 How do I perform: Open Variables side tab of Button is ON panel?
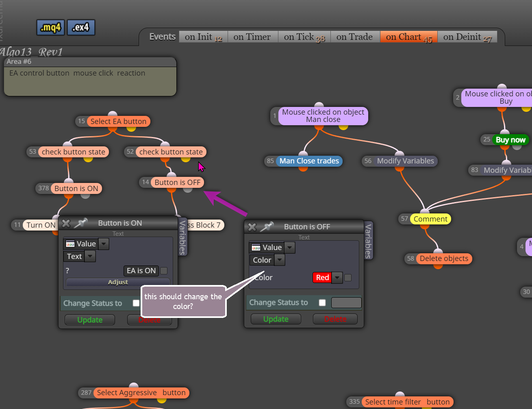(x=182, y=237)
